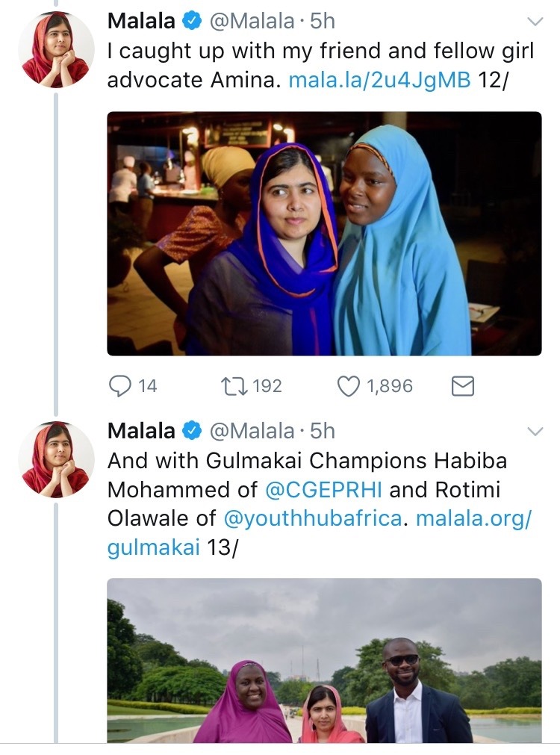Tap the Malala name on second tweet
The width and height of the screenshot is (560, 755).
pos(141,431)
